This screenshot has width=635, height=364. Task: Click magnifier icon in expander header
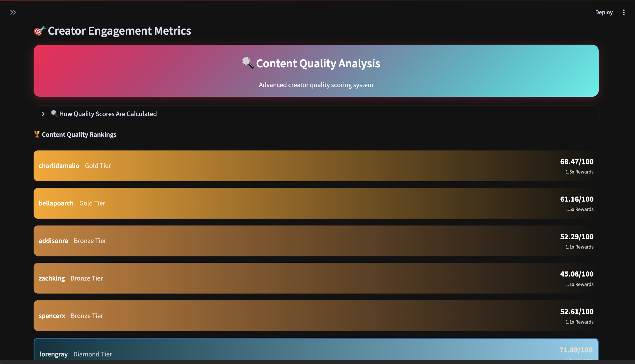[x=54, y=113]
